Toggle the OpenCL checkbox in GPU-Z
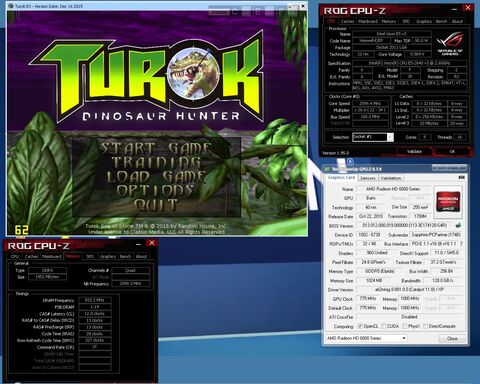480x384 pixels. pos(360,326)
